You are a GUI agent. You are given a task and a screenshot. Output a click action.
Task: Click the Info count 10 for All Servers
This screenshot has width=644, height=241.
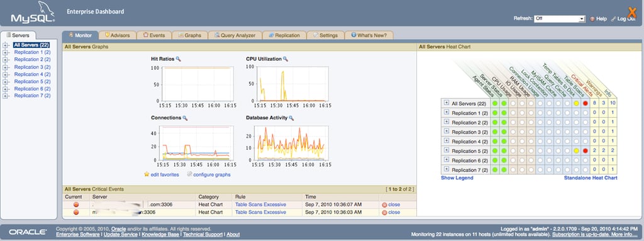click(x=613, y=104)
